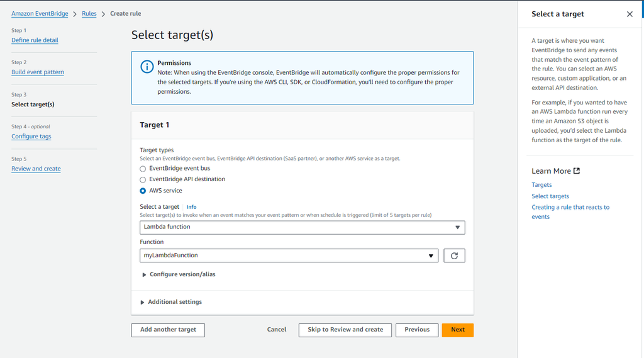Go to Define rule detail step
Screen dimensions: 644x358
point(35,40)
